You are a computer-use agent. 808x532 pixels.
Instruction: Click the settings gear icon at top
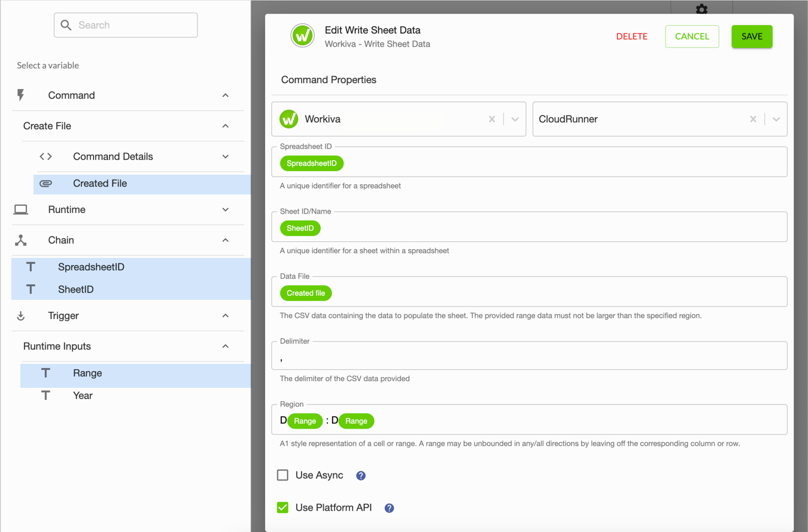pos(701,8)
